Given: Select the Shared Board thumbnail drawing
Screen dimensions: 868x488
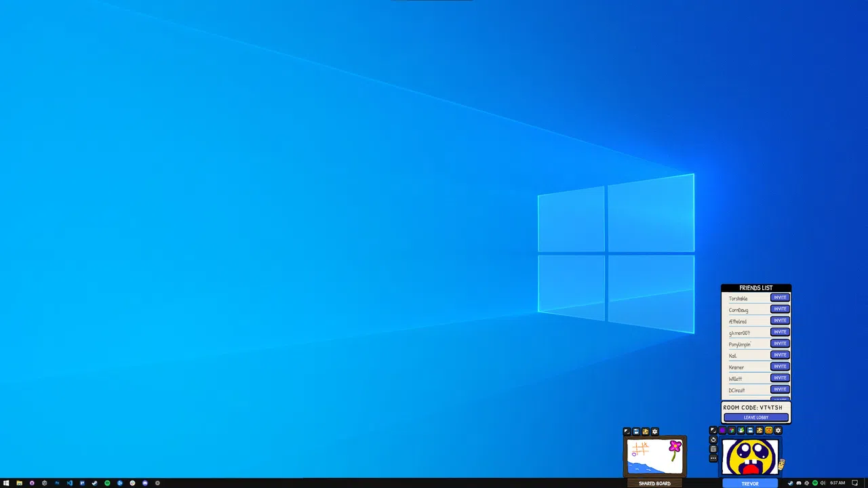Looking at the screenshot, I should click(x=654, y=456).
